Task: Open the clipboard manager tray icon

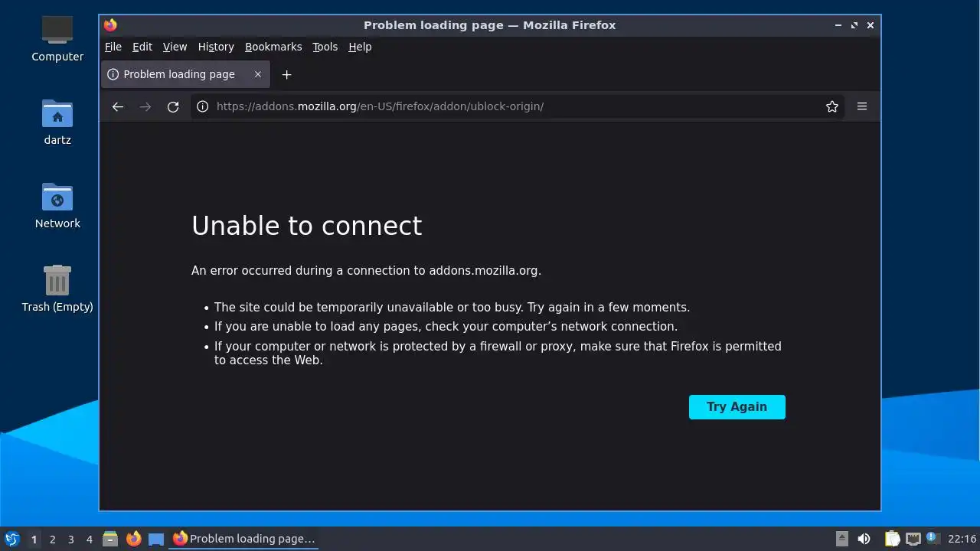Action: pos(892,539)
